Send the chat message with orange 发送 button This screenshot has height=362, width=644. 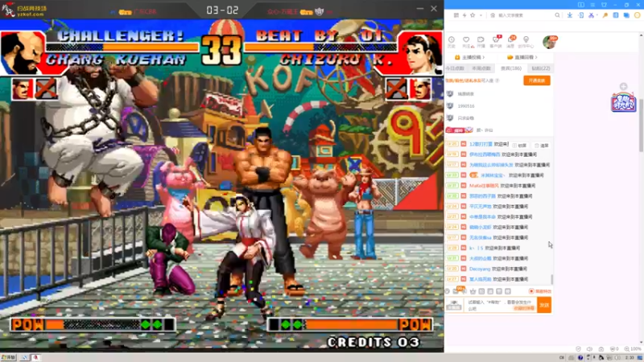544,305
